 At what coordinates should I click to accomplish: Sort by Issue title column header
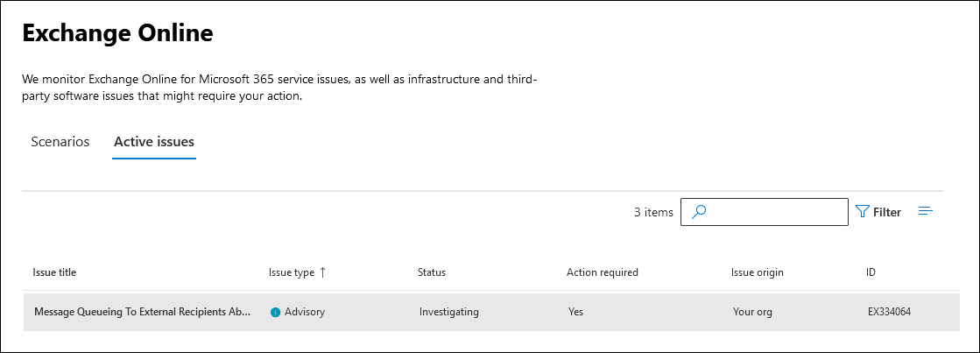click(x=54, y=272)
